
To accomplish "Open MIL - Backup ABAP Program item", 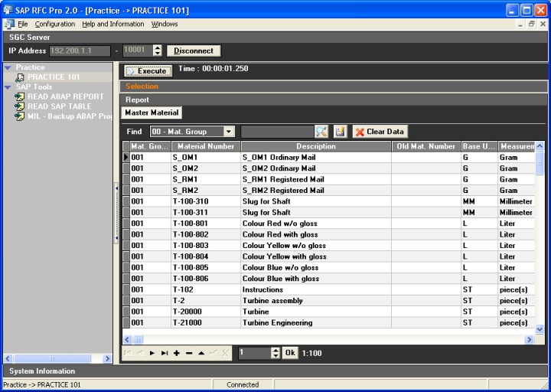I will coord(64,116).
